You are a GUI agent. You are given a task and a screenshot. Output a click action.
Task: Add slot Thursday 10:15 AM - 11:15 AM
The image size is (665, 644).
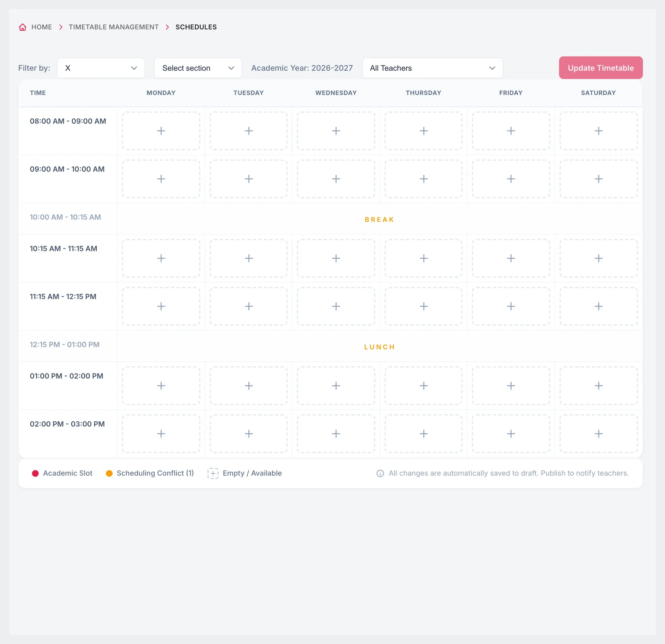(424, 258)
